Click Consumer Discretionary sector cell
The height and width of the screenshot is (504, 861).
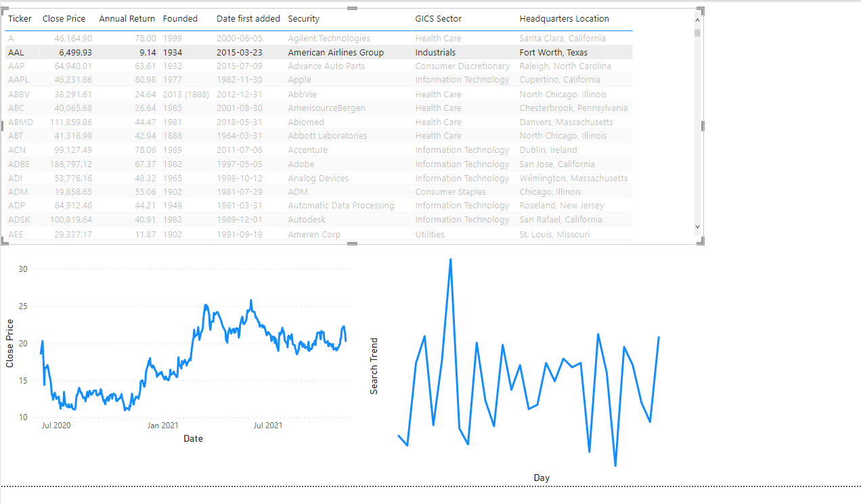pos(462,66)
